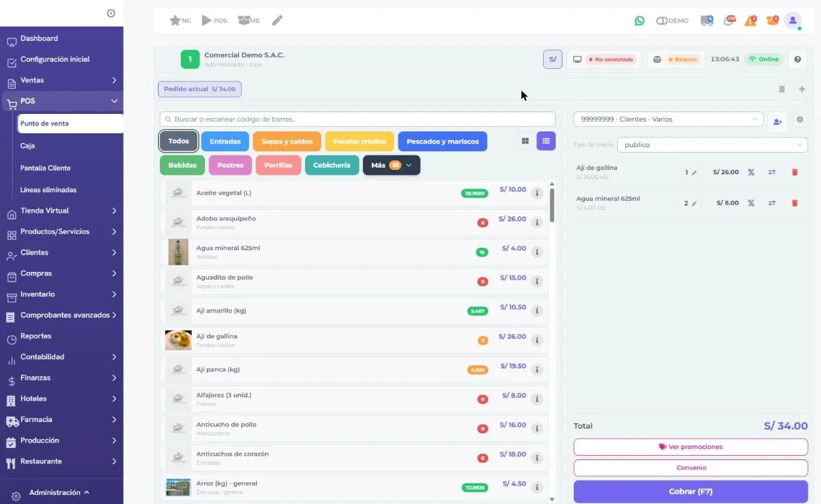Expand the Ventas sidebar menu
The height and width of the screenshot is (504, 821).
click(x=61, y=80)
